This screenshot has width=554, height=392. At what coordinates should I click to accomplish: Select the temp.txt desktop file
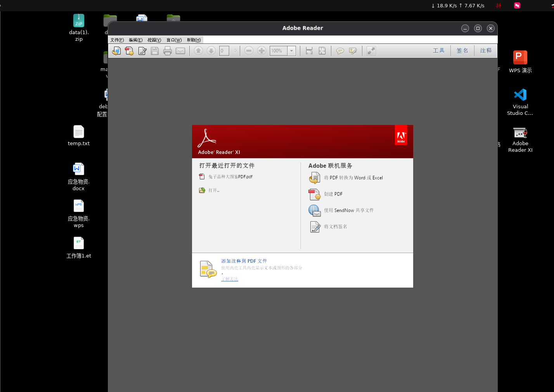79,135
